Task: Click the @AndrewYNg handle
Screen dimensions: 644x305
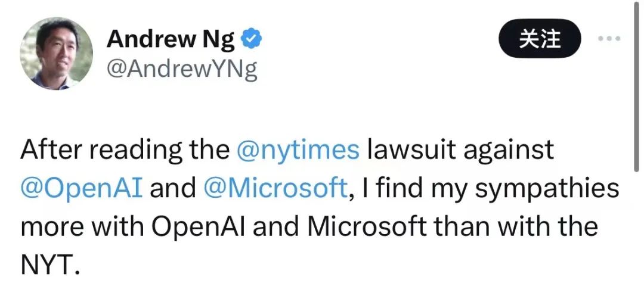Action: pyautogui.click(x=182, y=70)
